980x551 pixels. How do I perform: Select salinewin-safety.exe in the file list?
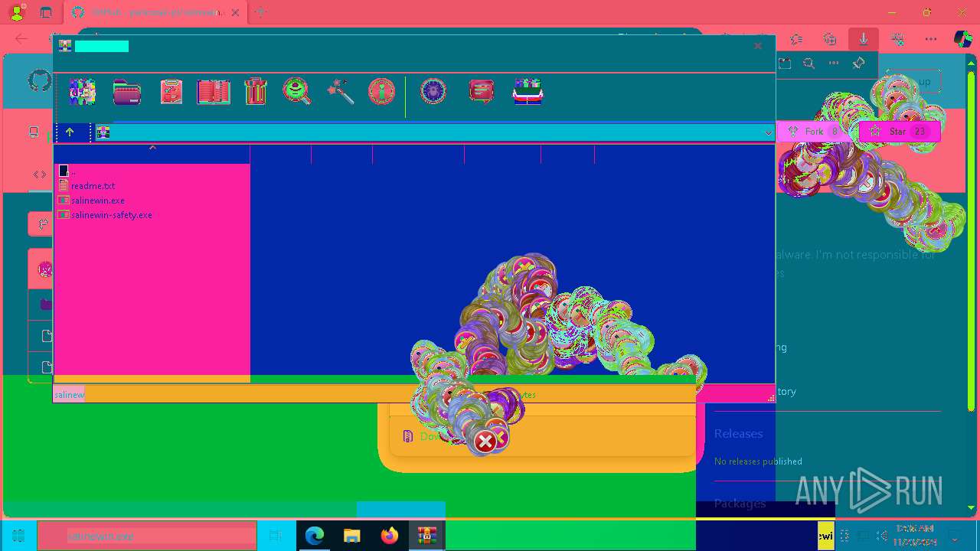tap(111, 215)
